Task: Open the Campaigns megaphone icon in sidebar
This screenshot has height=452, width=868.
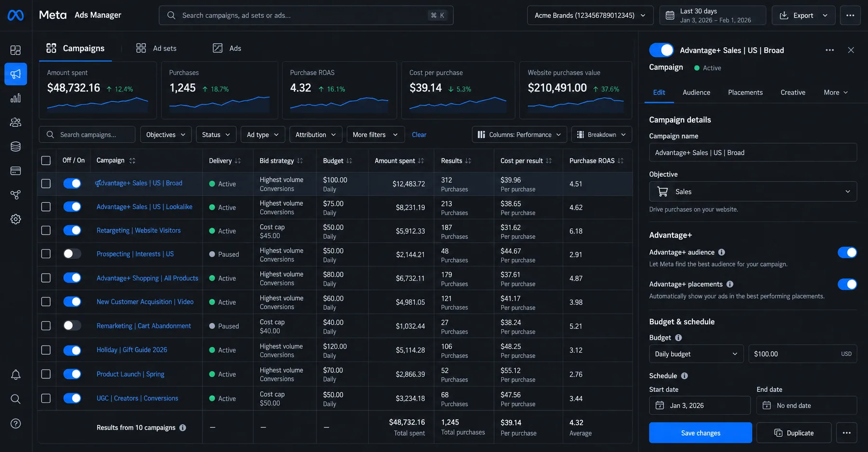Action: coord(15,74)
